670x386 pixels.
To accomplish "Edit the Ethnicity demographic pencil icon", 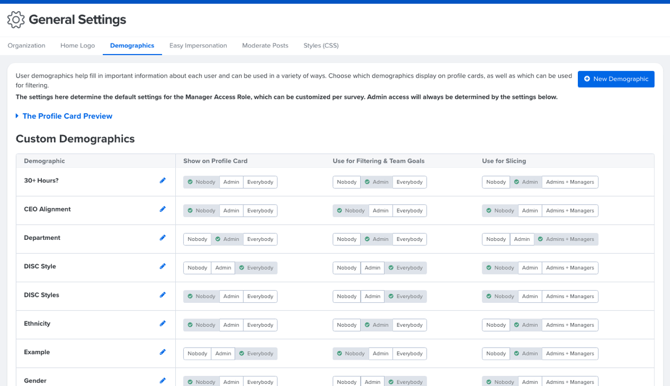I will click(x=162, y=324).
